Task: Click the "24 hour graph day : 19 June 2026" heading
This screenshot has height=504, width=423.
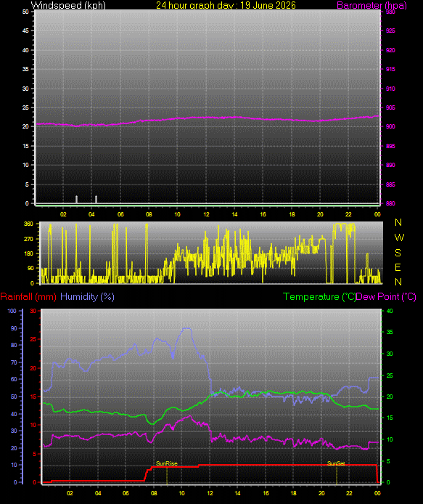Action: click(x=226, y=5)
